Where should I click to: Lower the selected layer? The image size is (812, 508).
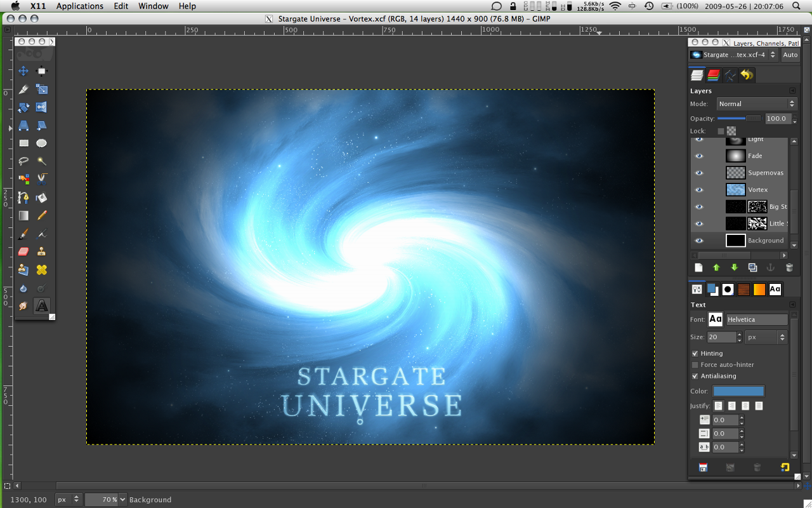pyautogui.click(x=735, y=268)
